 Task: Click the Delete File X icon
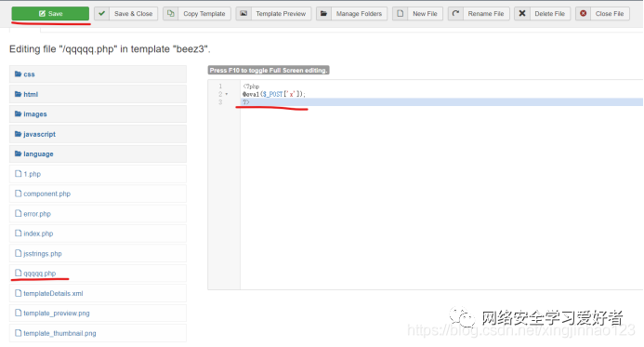coord(522,14)
